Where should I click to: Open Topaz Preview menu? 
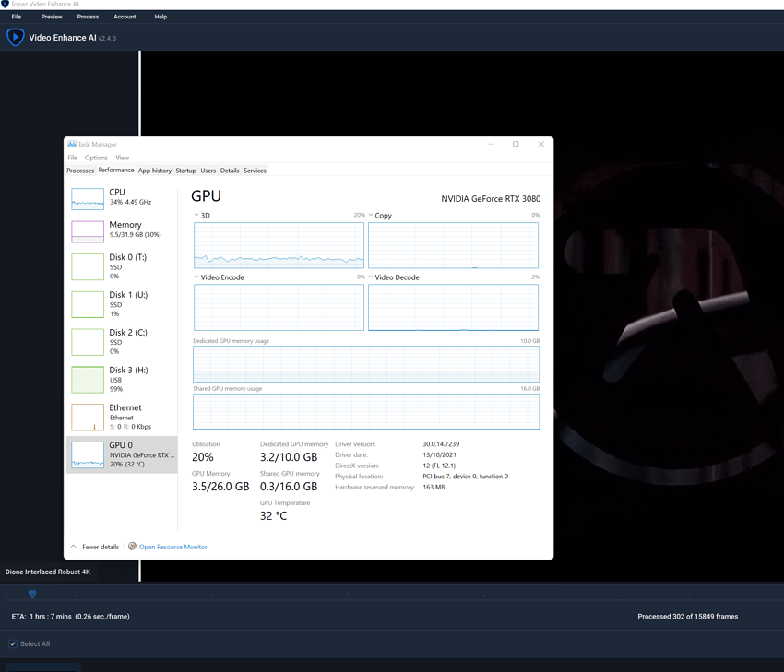(52, 17)
